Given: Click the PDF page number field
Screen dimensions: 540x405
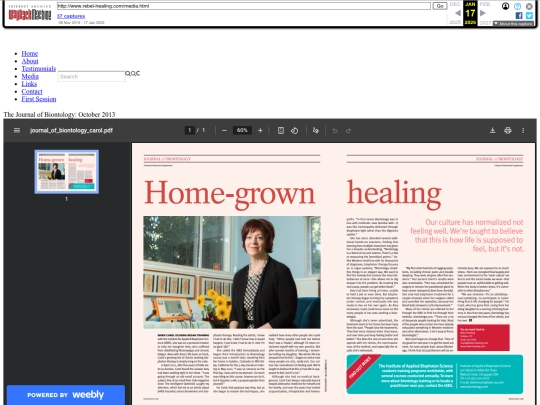Looking at the screenshot, I should pos(189,130).
